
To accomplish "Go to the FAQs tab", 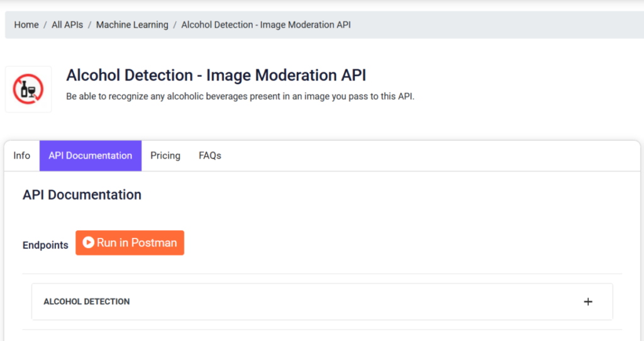I will pyautogui.click(x=210, y=155).
